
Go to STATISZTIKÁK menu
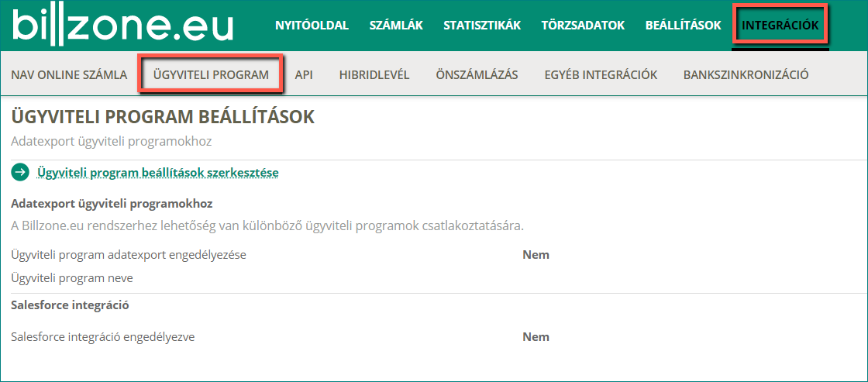click(482, 26)
